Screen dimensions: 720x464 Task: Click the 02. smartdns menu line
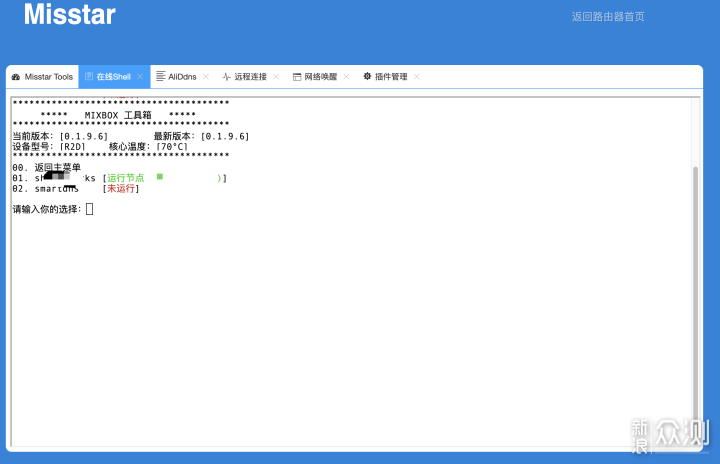pyautogui.click(x=76, y=189)
